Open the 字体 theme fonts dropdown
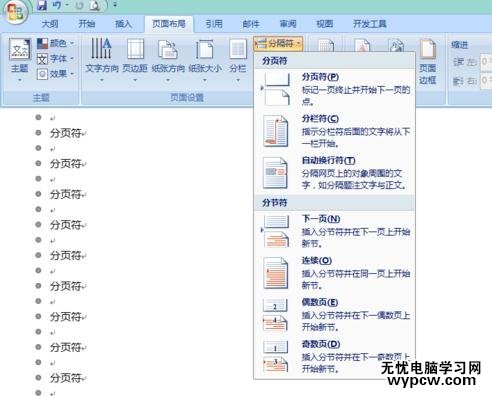Screen dimensions: 492x396 pos(55,59)
